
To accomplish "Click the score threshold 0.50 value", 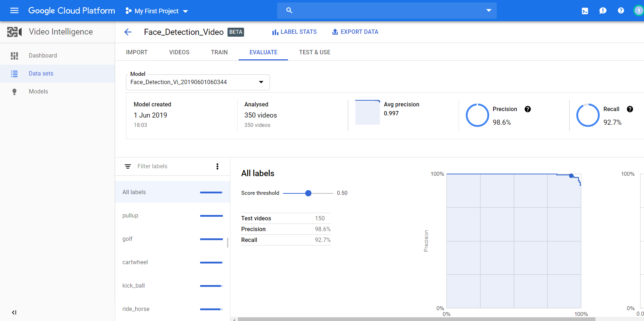I will (x=342, y=193).
